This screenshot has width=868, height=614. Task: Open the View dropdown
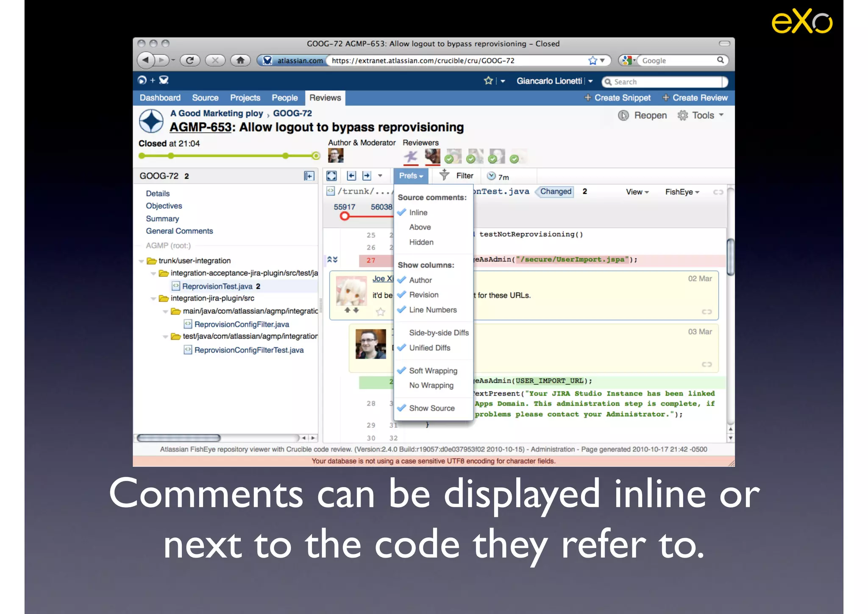637,192
